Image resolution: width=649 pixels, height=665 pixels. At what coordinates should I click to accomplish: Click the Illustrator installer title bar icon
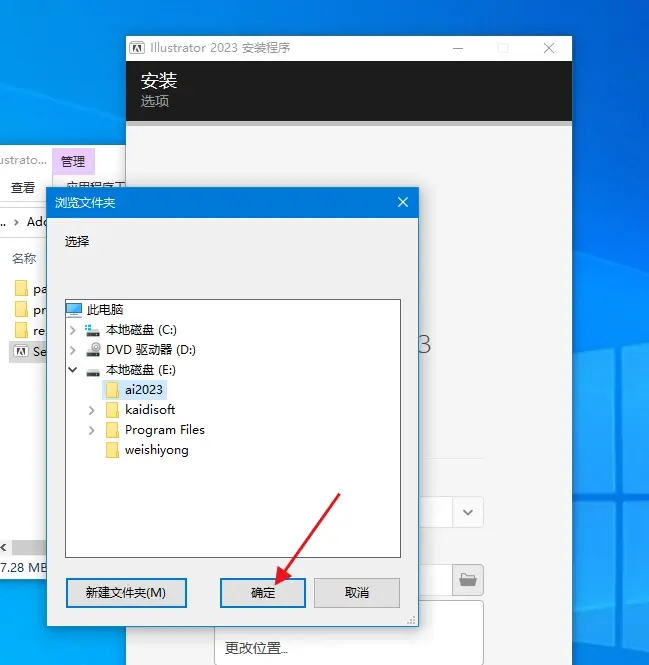[x=137, y=48]
